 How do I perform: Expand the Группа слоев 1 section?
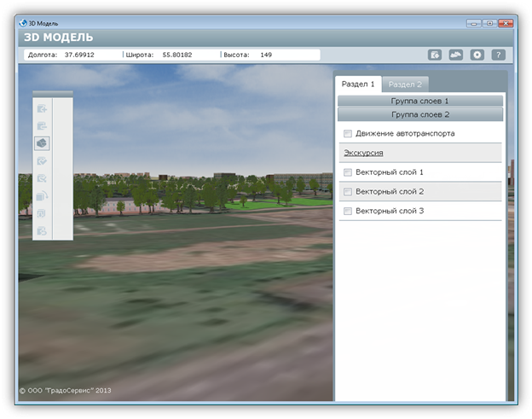419,101
